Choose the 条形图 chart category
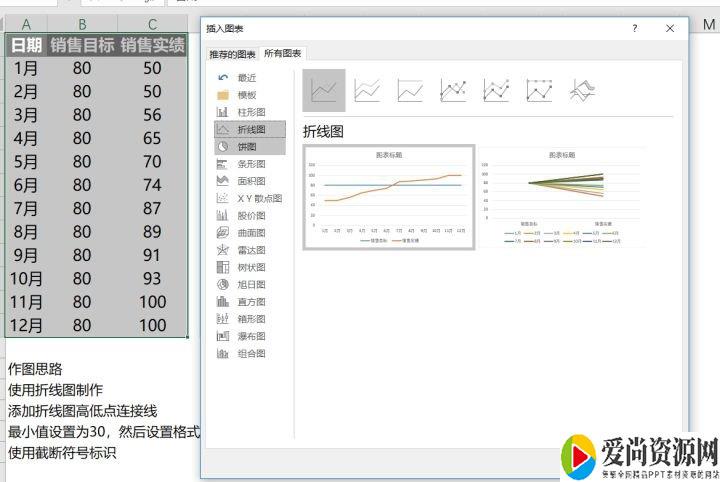Viewport: 720px width, 482px height. pos(250,163)
